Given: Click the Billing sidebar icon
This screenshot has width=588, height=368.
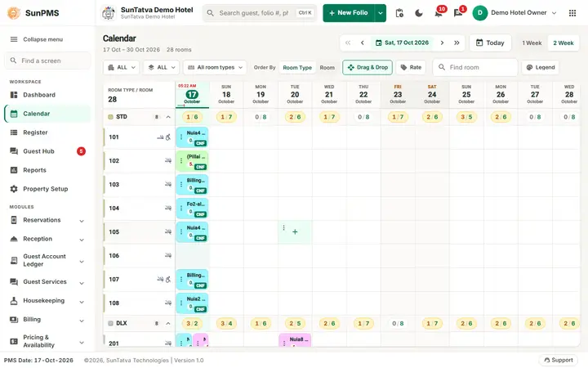Looking at the screenshot, I should (14, 320).
